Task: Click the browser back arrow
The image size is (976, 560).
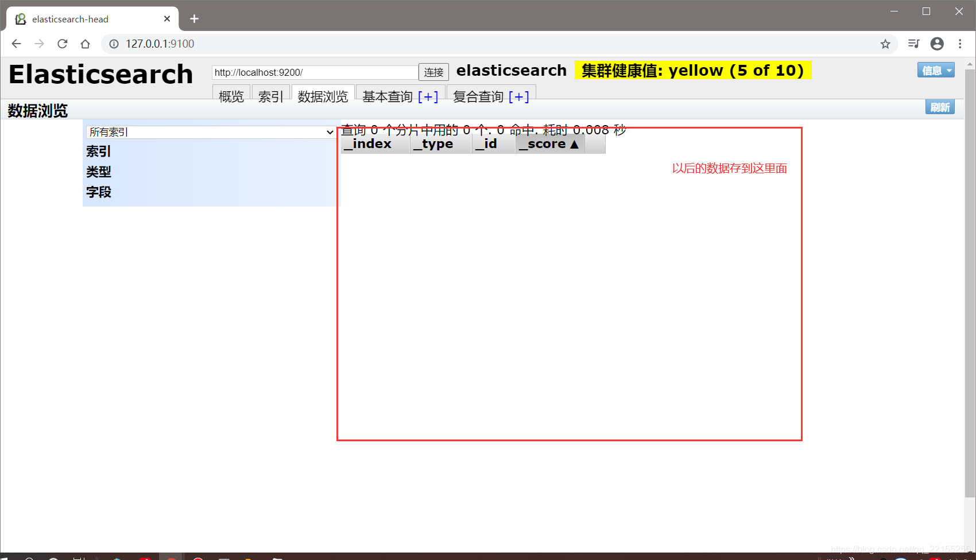Action: pos(16,44)
